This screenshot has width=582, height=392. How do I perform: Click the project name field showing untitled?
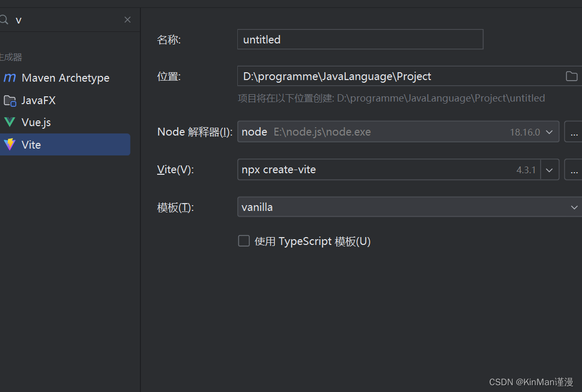[360, 39]
